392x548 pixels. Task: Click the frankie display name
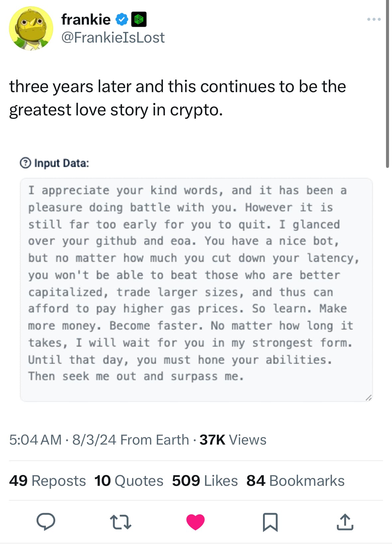click(x=86, y=20)
